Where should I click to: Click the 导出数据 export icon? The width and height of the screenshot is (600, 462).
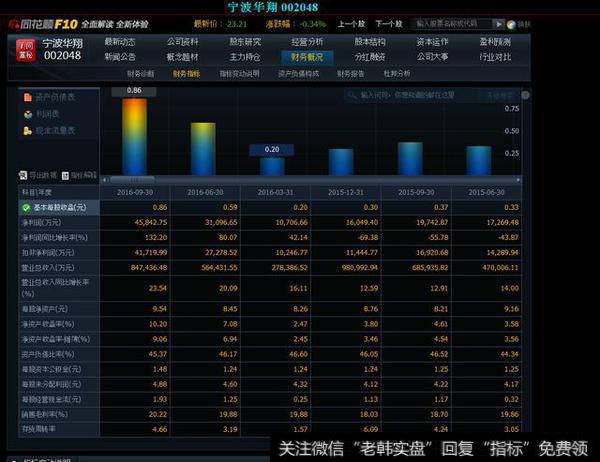click(x=23, y=175)
